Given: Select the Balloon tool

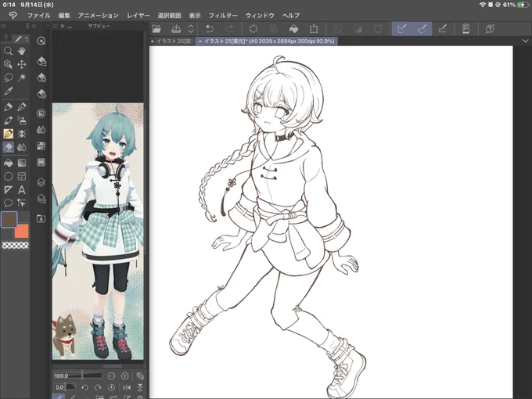Looking at the screenshot, I should pos(8,203).
